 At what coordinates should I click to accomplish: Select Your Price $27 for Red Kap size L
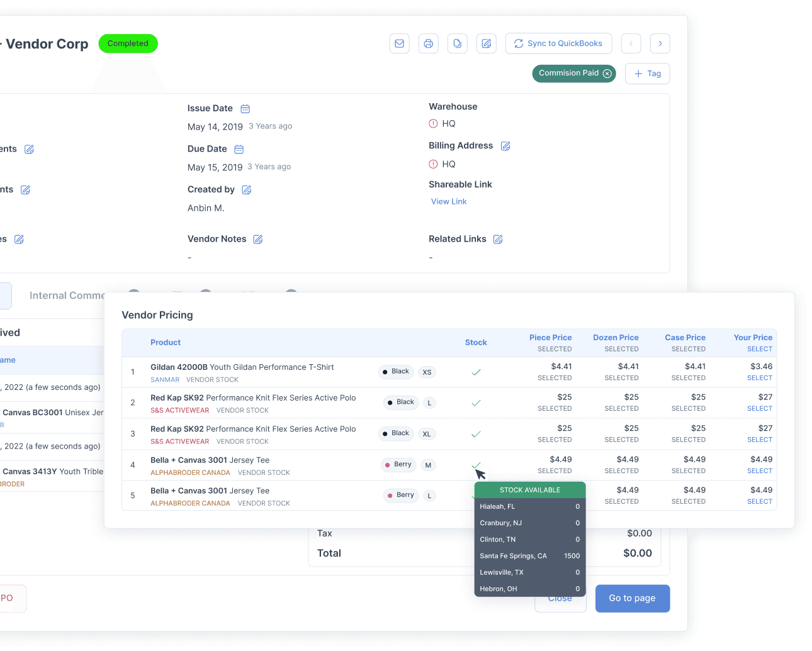pos(759,409)
